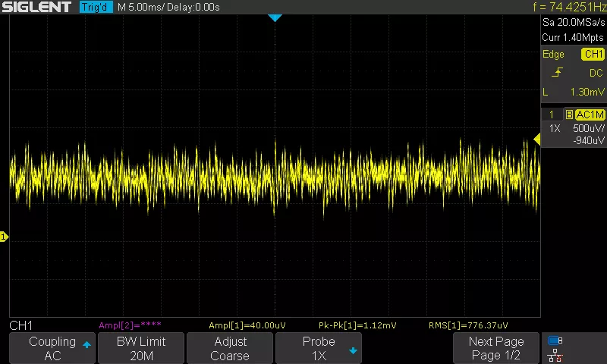Open the Edge trigger type setting

pos(554,55)
